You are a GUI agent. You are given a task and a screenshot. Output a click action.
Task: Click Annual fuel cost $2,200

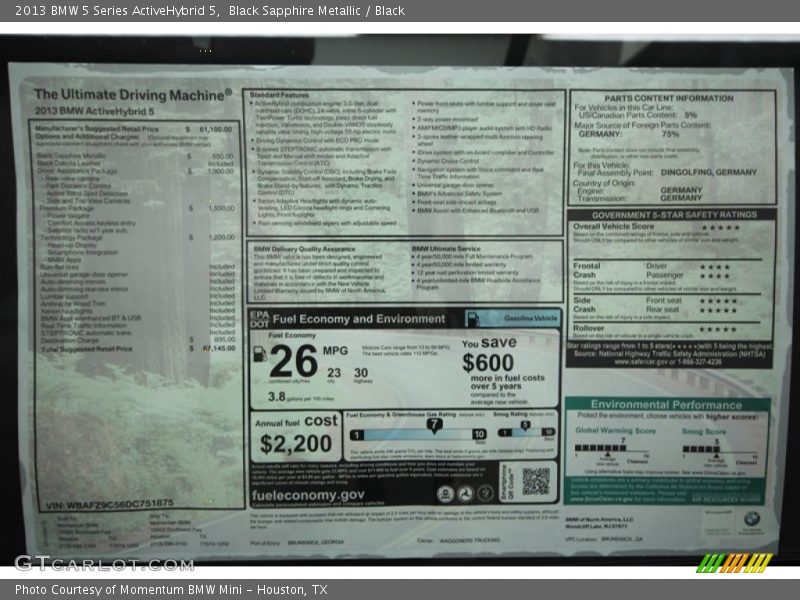[x=296, y=443]
